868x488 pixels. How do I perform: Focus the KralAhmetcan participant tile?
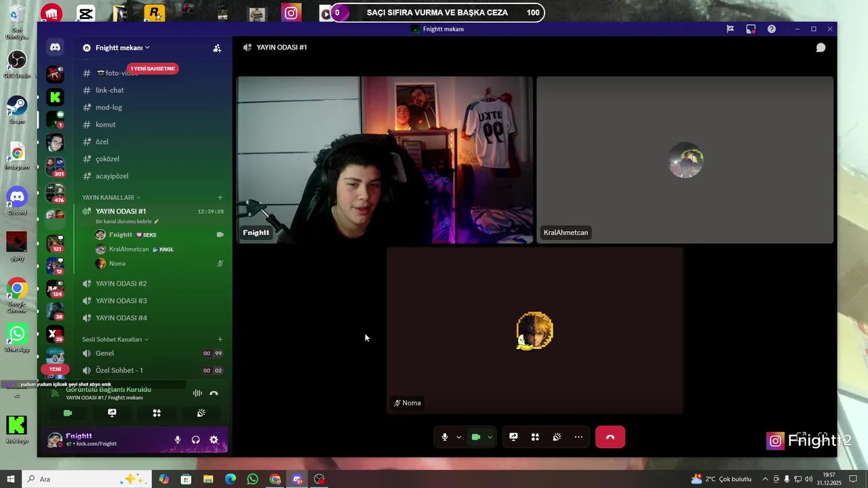click(x=685, y=160)
